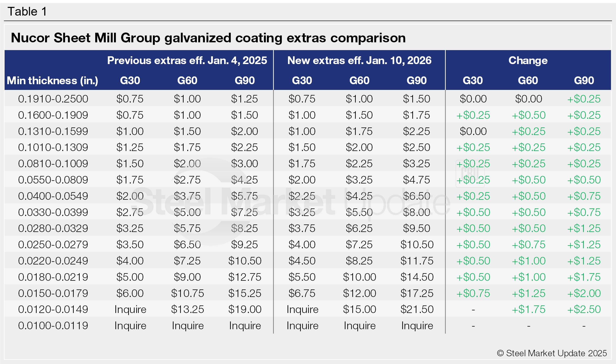This screenshot has height=364, width=616.
Task: Click the Table 1 label
Action: click(x=27, y=11)
